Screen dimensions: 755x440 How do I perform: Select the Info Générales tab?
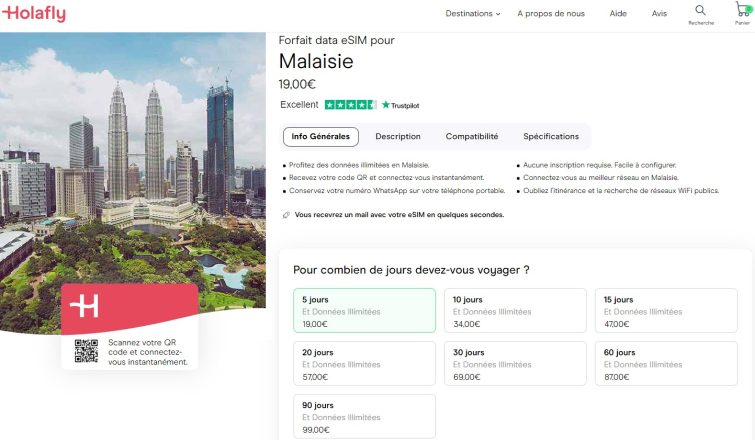pos(321,137)
